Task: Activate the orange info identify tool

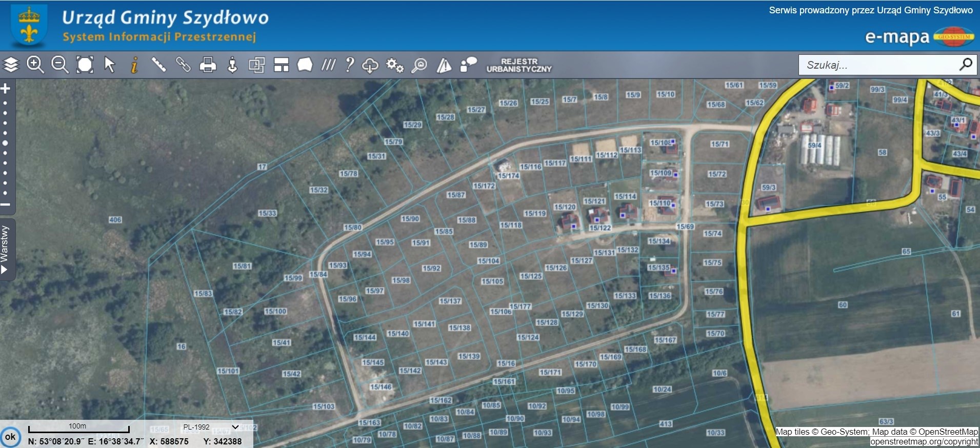Action: click(x=134, y=65)
